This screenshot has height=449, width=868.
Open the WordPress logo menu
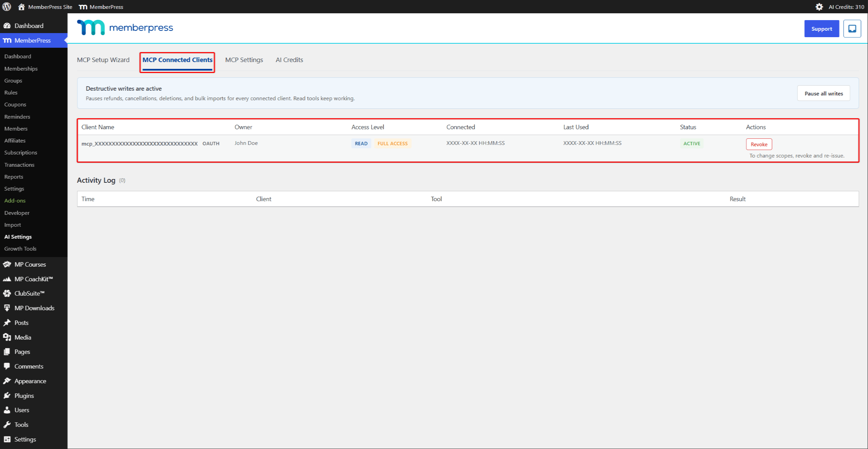point(7,6)
